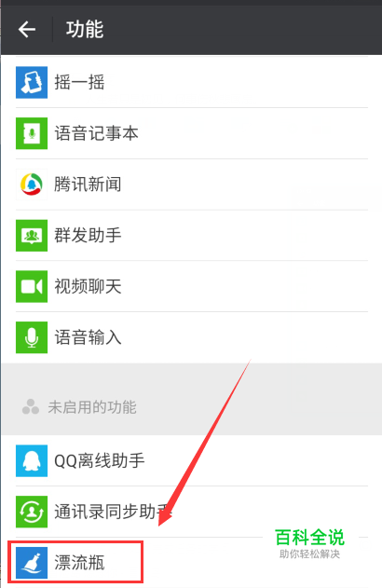Open the 语音记事本 list entry

click(x=192, y=133)
